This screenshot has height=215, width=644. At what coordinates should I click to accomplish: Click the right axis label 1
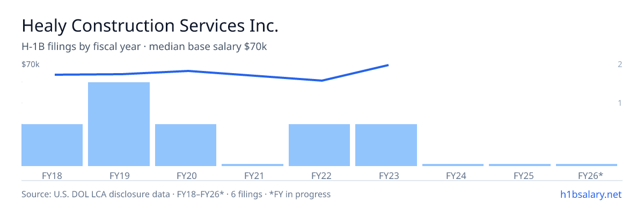pos(620,103)
